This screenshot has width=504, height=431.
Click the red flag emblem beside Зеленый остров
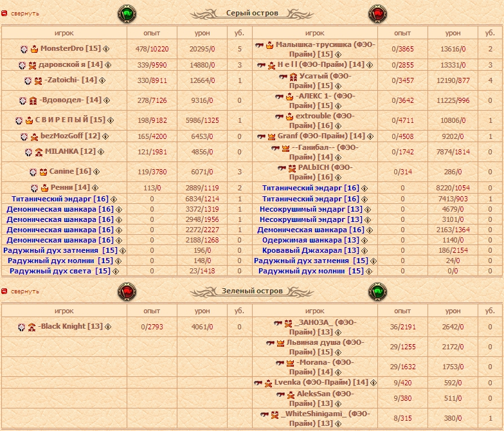click(x=127, y=292)
